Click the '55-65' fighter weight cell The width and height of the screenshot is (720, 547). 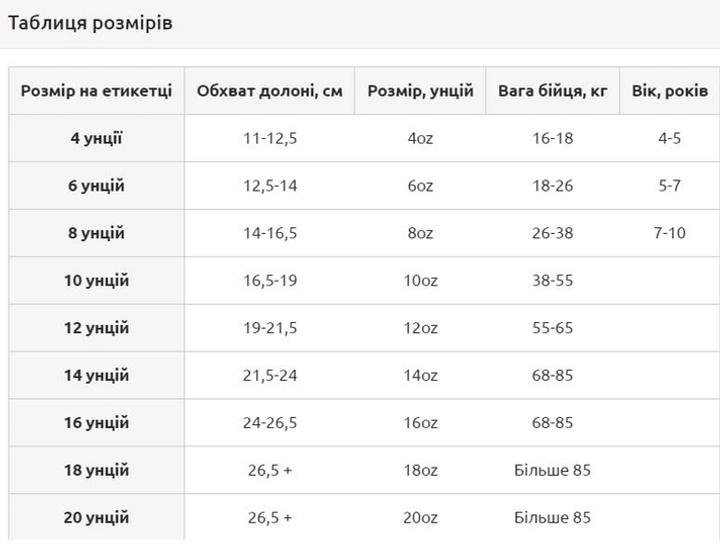pos(553,328)
